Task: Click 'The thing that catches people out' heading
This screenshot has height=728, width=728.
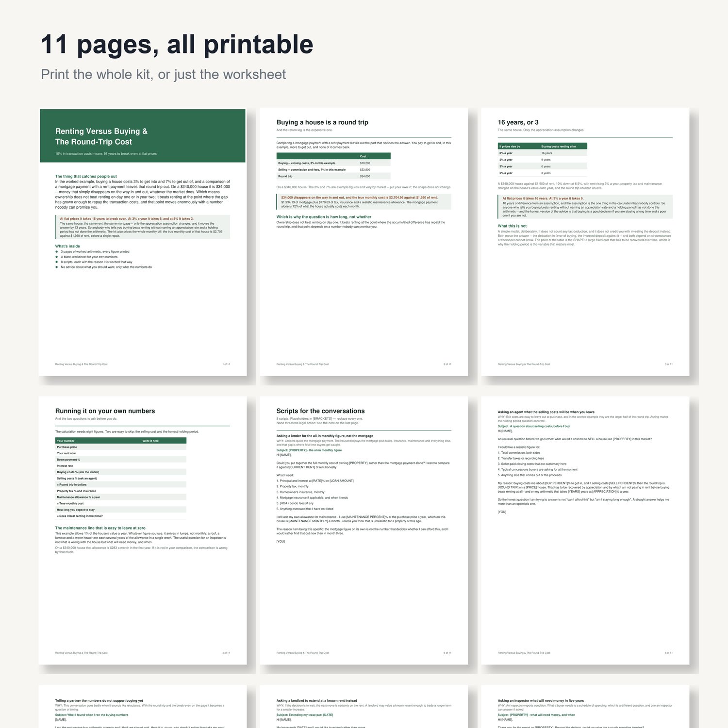Action: coord(86,177)
